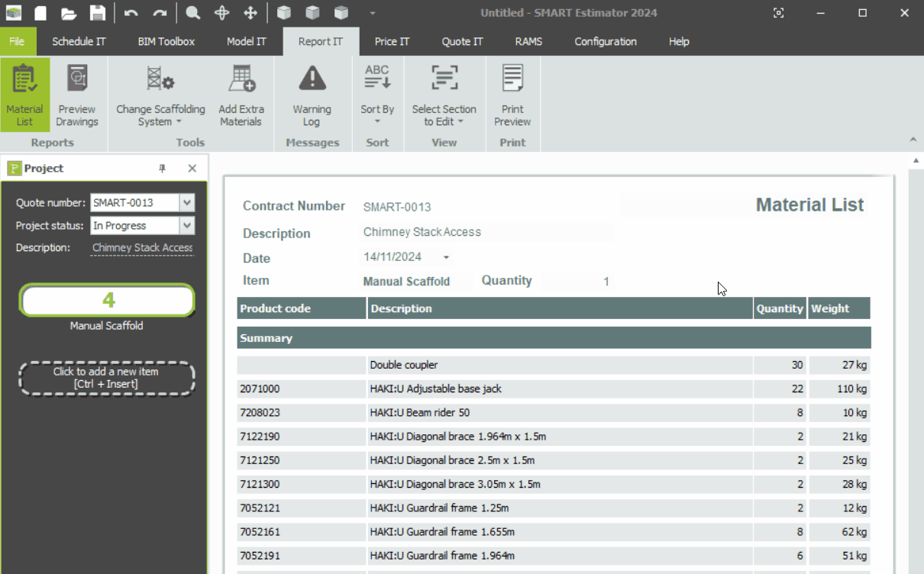Switch to the Quote IT tab

point(462,41)
